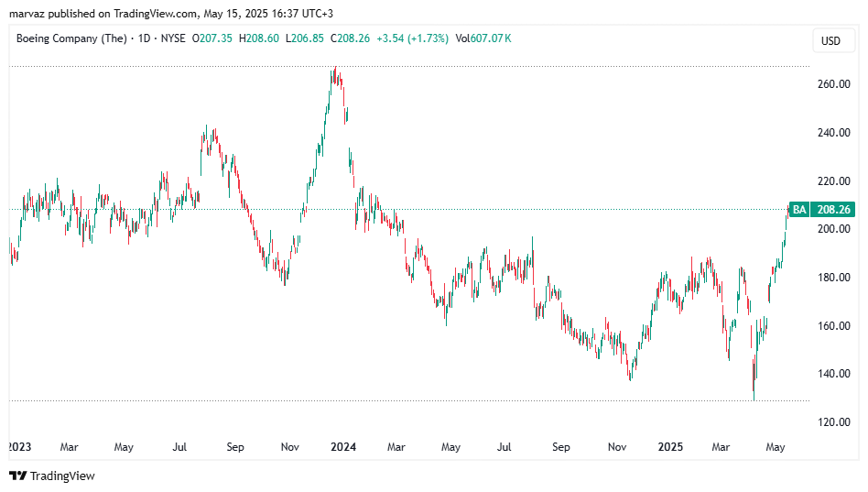This screenshot has height=492, width=868.
Task: Click the Nov label left of 2025
Action: click(x=617, y=446)
